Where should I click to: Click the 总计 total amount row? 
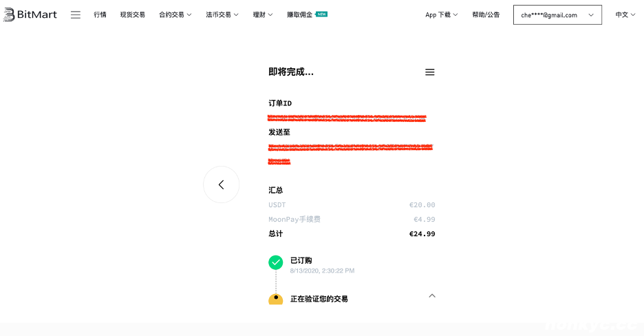(x=352, y=234)
